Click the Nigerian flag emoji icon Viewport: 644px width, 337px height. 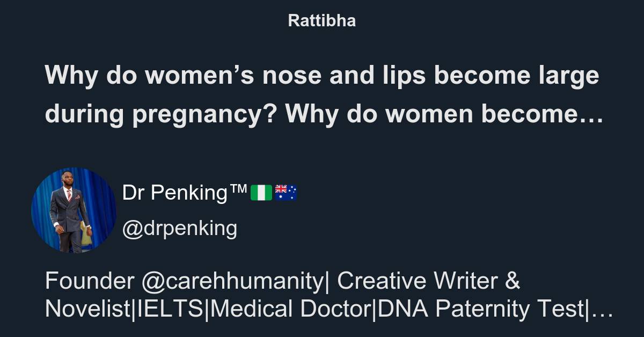[261, 193]
